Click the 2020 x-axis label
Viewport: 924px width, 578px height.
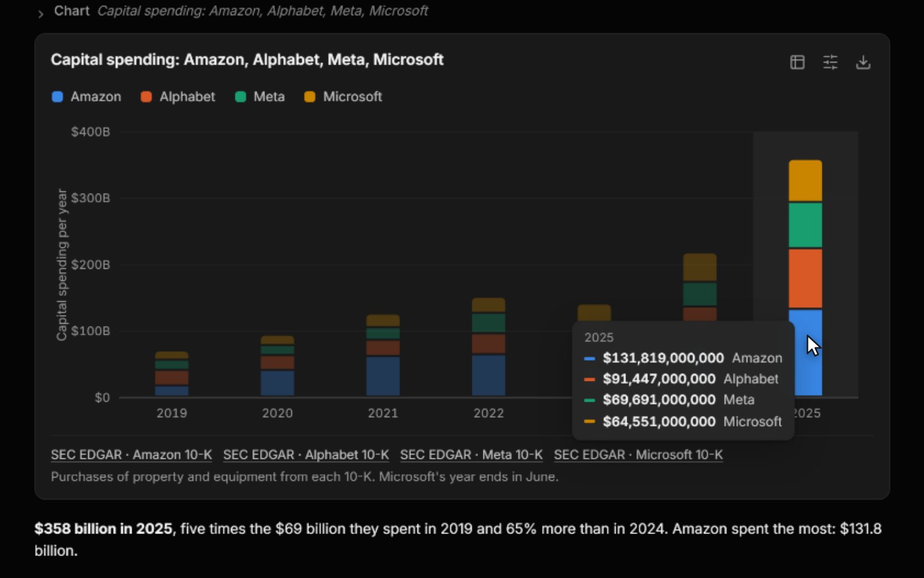point(277,413)
